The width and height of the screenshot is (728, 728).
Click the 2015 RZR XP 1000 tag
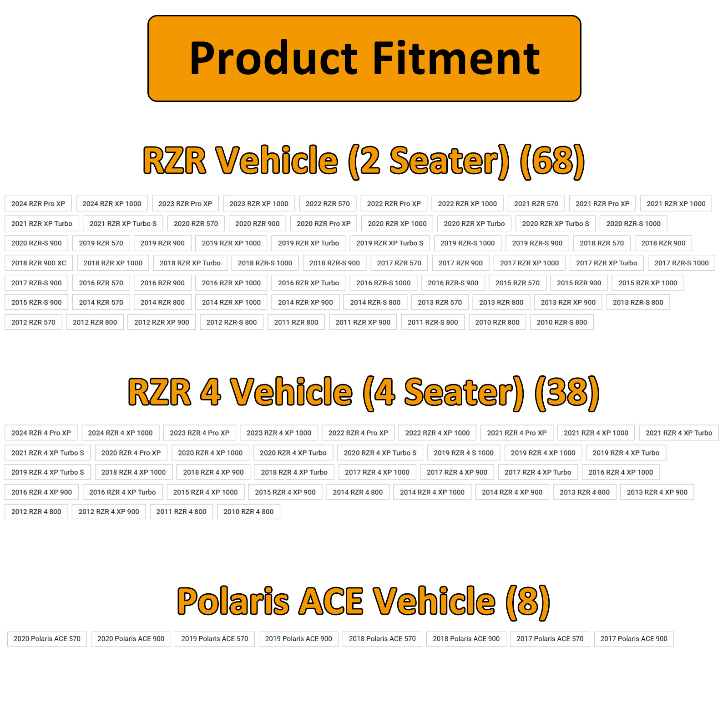647,283
